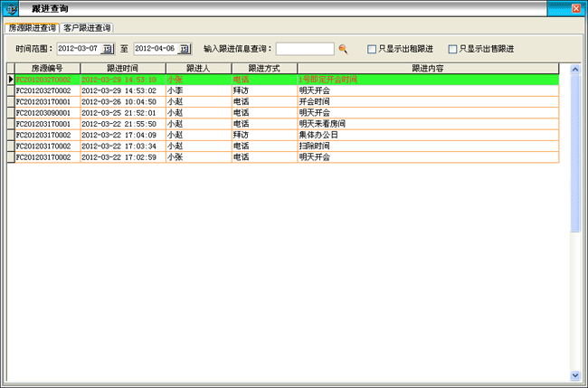Click scrollbar up arrow in the table
Screen dimensions: 588x388
pos(575,69)
